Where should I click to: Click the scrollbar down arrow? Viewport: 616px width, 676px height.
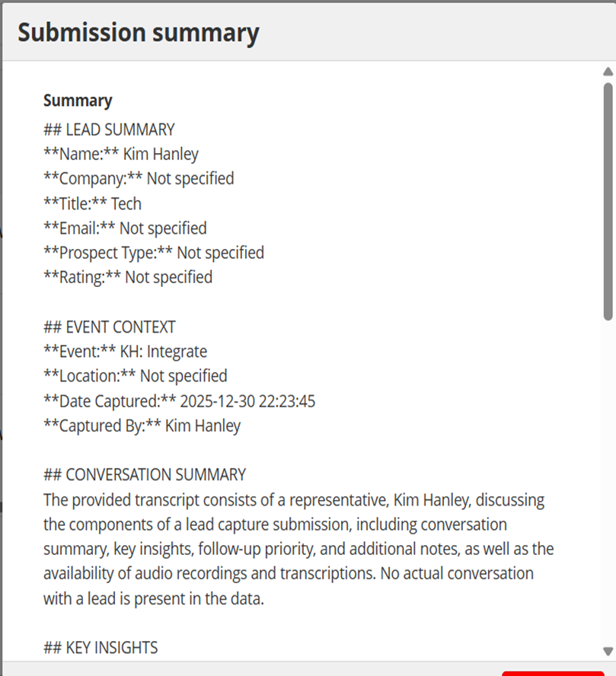click(x=608, y=651)
